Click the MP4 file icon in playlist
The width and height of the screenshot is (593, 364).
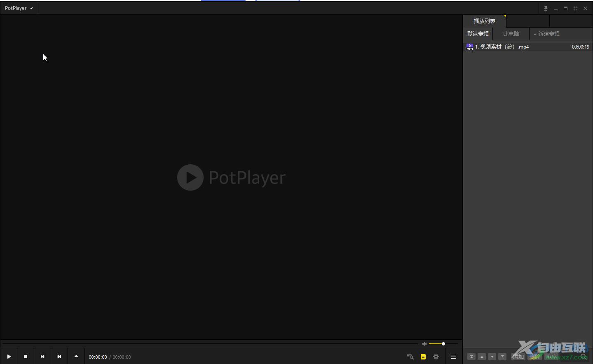click(x=469, y=47)
